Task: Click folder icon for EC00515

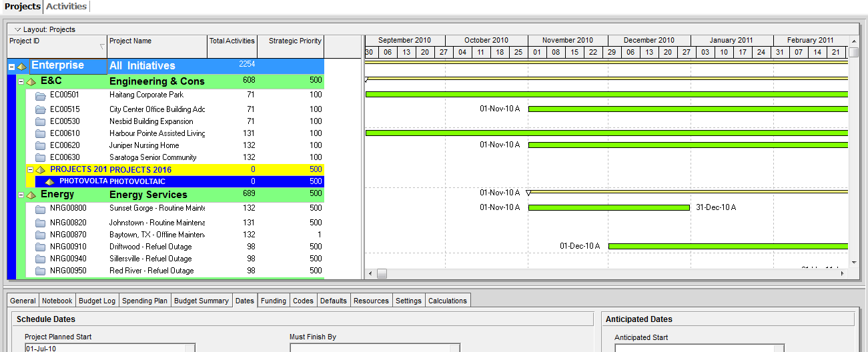Action: [40, 109]
